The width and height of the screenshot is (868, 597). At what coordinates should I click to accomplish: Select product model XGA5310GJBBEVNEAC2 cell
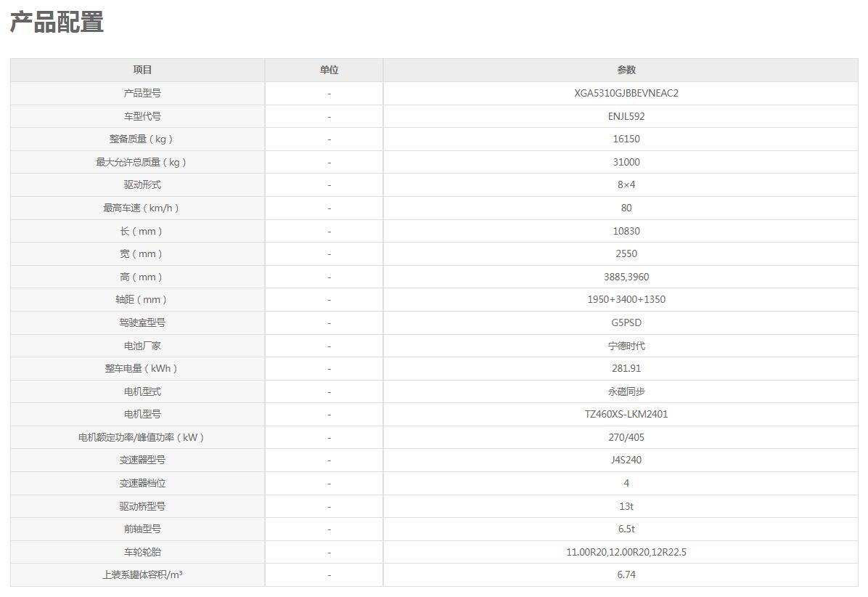(x=626, y=93)
